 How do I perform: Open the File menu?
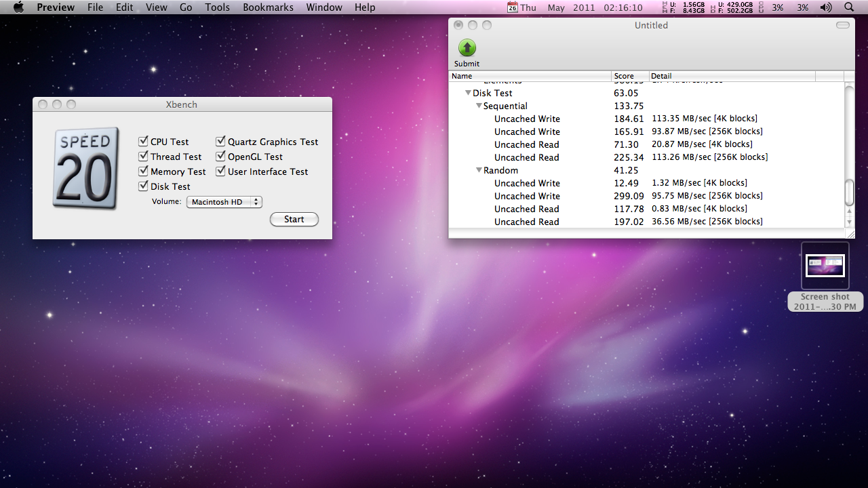pos(96,7)
